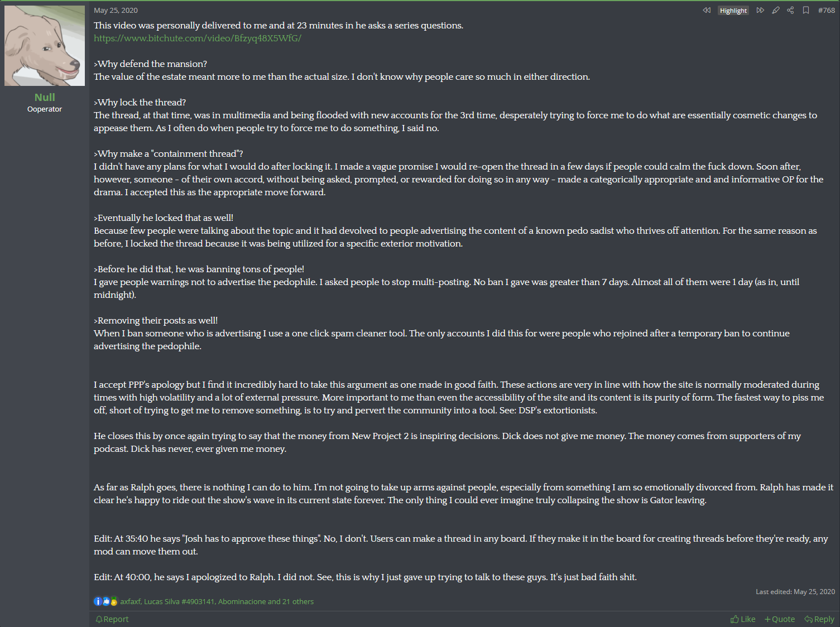Open post number #768 permalink
Screen dimensions: 840x627
pos(826,11)
